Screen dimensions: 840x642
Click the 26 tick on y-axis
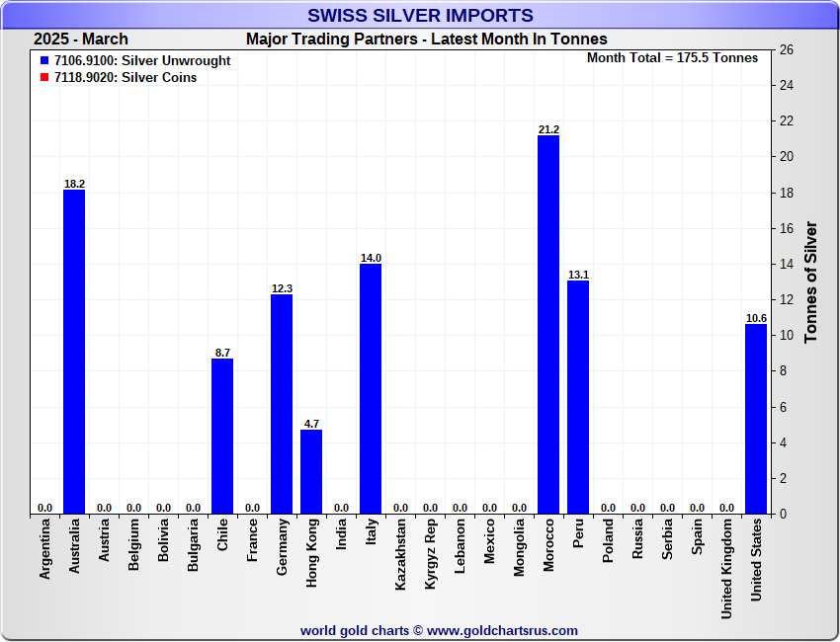coord(787,49)
